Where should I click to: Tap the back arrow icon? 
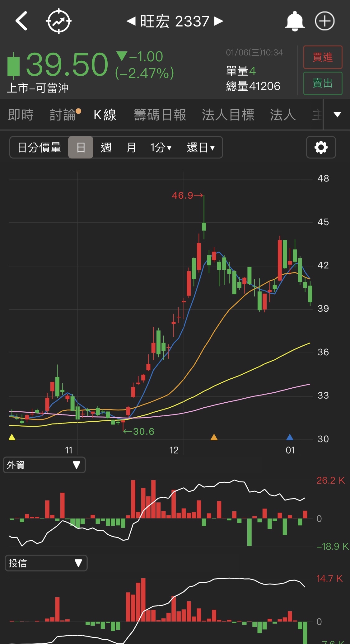pos(22,21)
